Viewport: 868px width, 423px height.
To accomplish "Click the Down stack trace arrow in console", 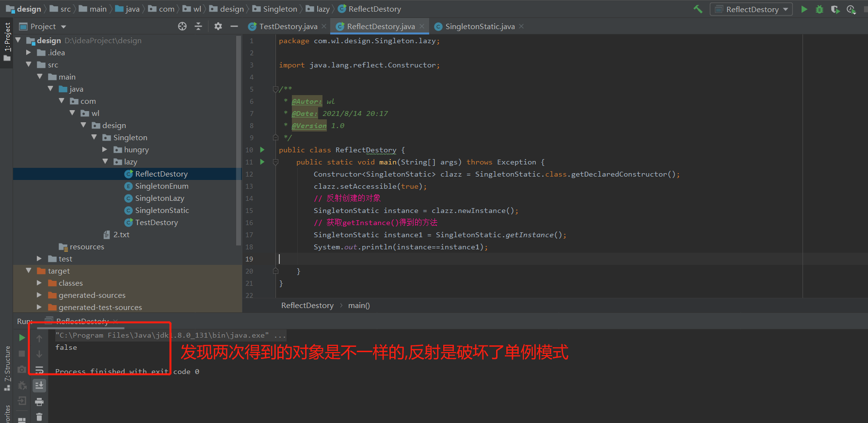I will coord(39,354).
